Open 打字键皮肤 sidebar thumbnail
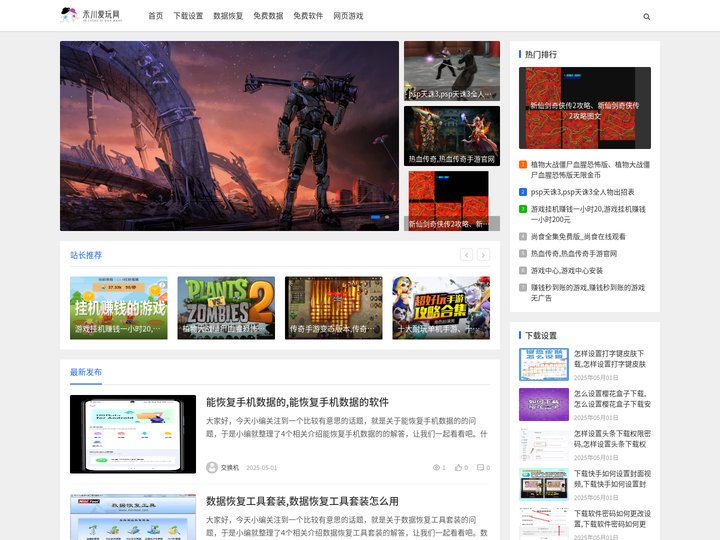720x540 pixels. [x=544, y=364]
